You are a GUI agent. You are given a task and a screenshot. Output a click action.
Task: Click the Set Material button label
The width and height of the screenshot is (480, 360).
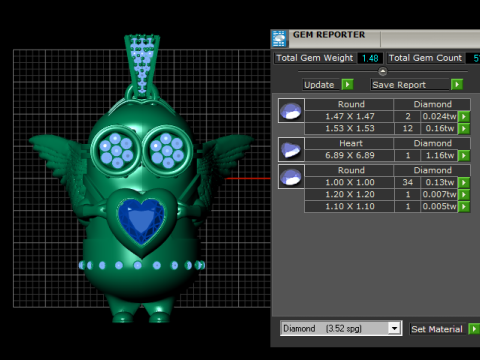tap(437, 329)
